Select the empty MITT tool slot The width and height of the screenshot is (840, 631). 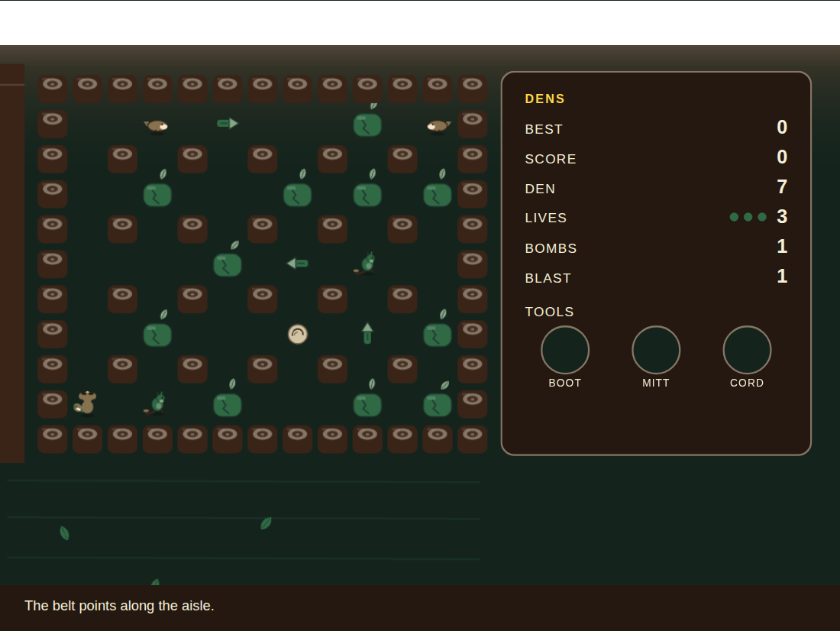(x=656, y=350)
